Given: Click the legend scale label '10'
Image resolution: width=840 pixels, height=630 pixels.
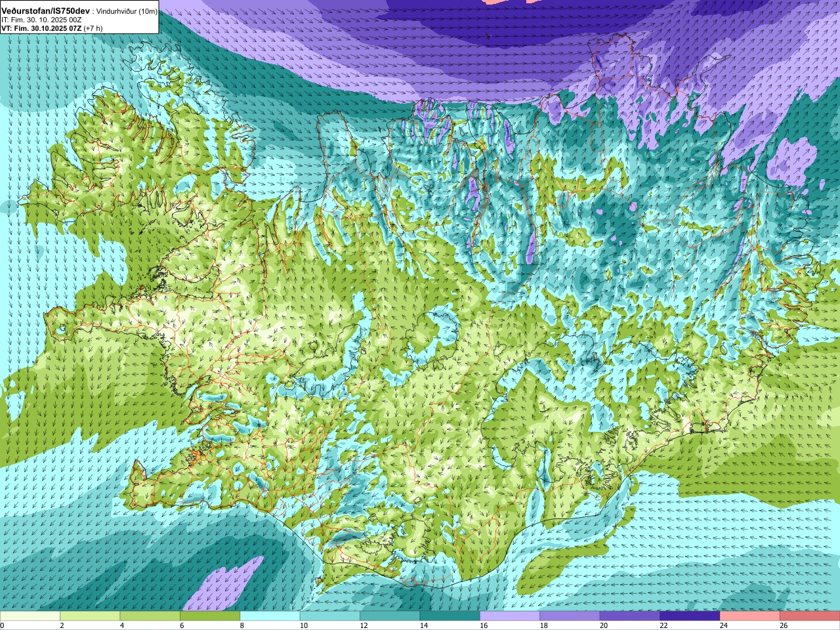Looking at the screenshot, I should pos(304,625).
